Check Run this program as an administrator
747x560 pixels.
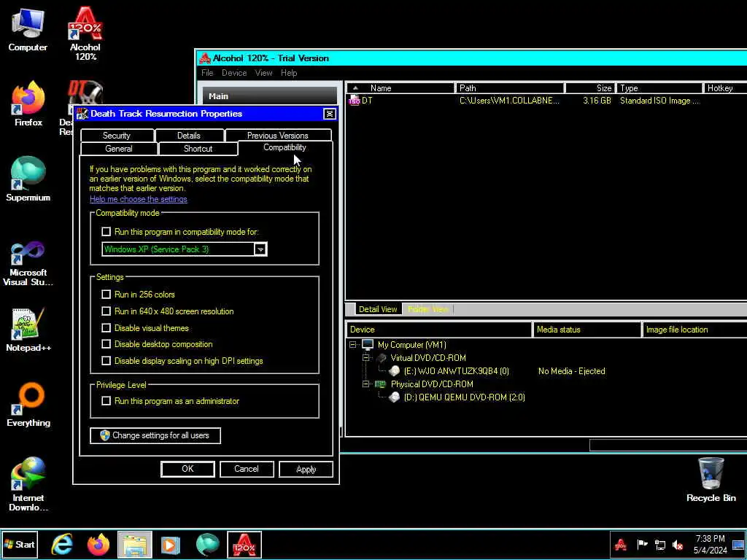click(107, 402)
